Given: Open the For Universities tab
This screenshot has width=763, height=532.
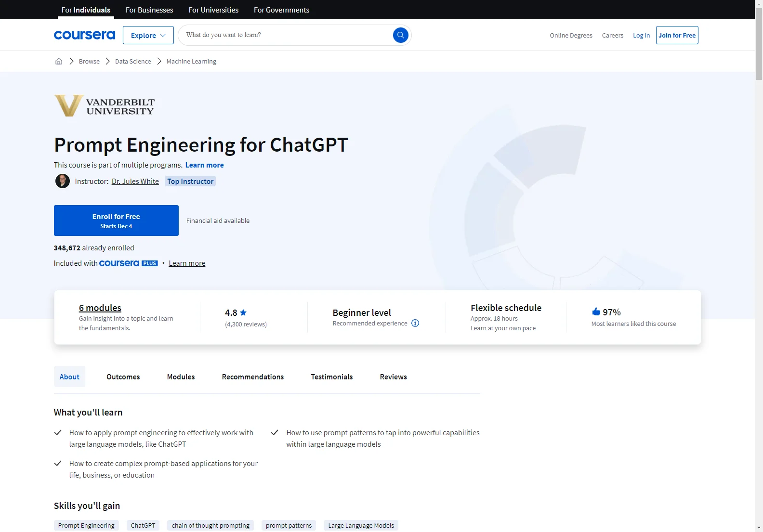Looking at the screenshot, I should click(213, 10).
